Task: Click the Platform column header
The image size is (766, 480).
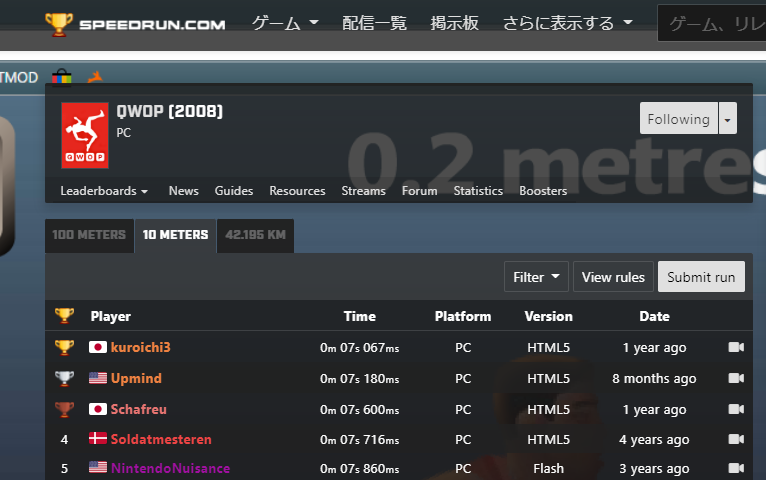Action: point(463,316)
